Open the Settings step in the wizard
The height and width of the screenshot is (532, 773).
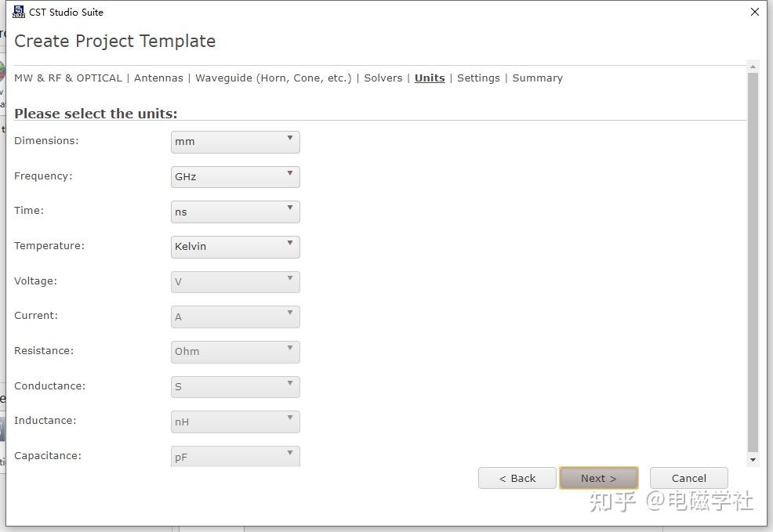click(478, 78)
